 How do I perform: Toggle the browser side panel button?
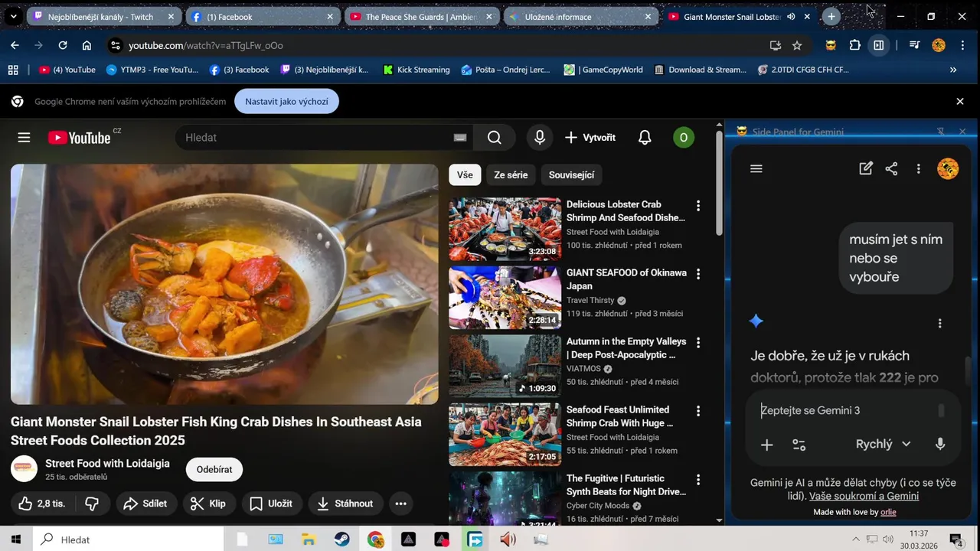[x=879, y=45]
